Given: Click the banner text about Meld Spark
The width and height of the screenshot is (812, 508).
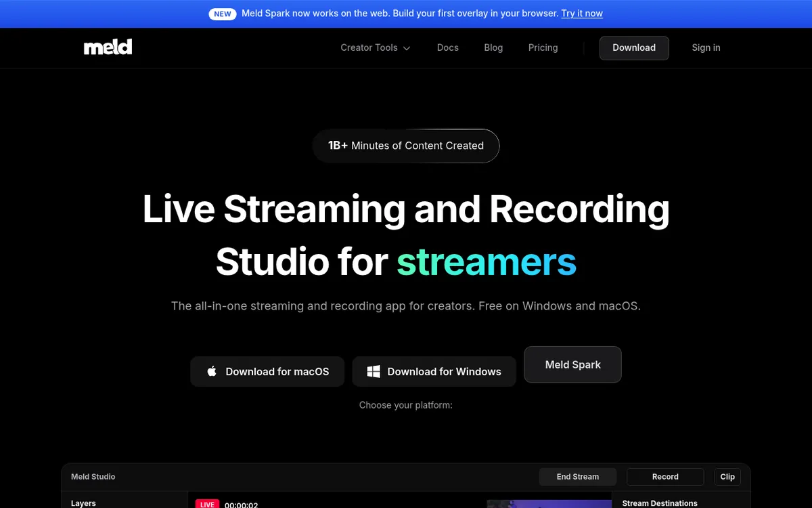Looking at the screenshot, I should (x=400, y=14).
